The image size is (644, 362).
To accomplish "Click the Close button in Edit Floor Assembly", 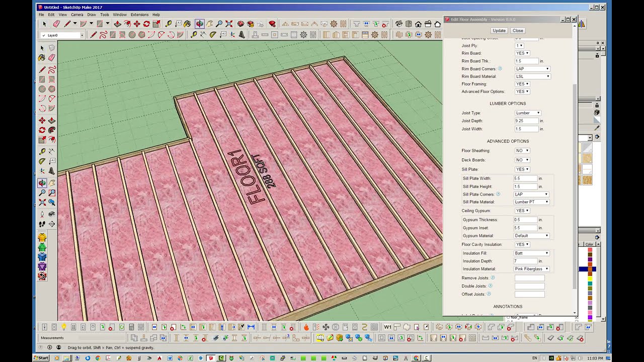I will [x=518, y=31].
